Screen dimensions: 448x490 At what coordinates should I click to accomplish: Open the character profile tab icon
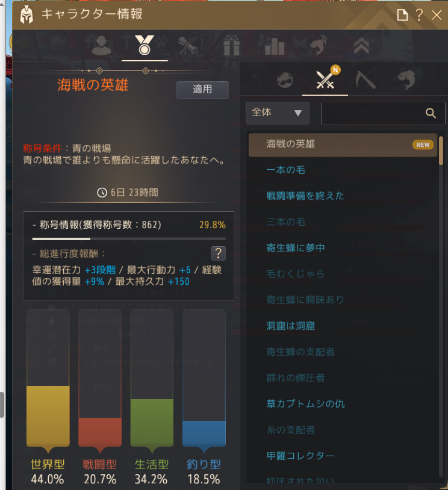pos(101,46)
